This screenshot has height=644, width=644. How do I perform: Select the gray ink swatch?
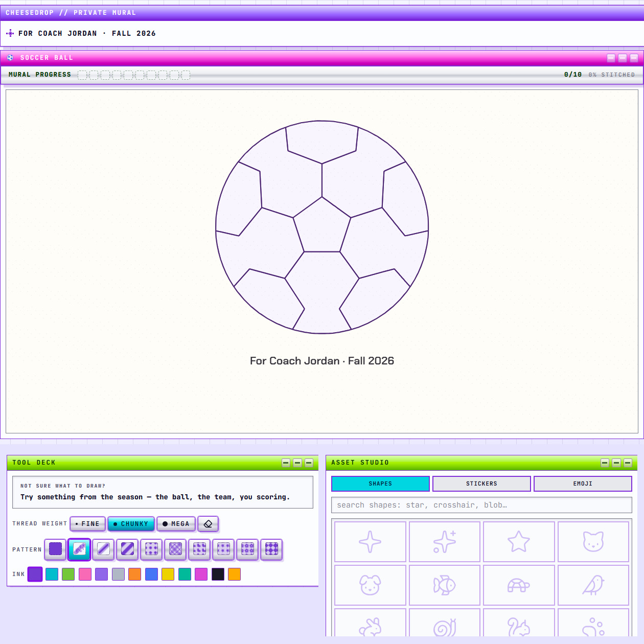(x=118, y=574)
